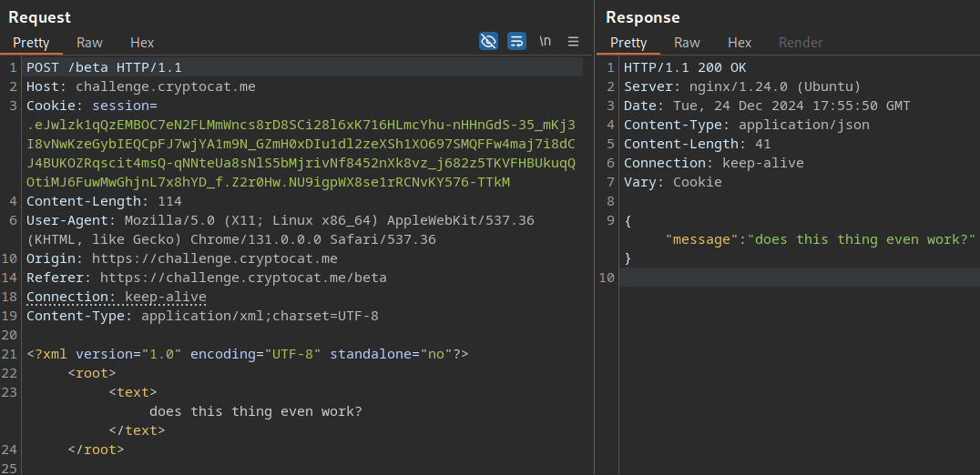Click the response Connection: keep-alive header
980x475 pixels.
[714, 164]
